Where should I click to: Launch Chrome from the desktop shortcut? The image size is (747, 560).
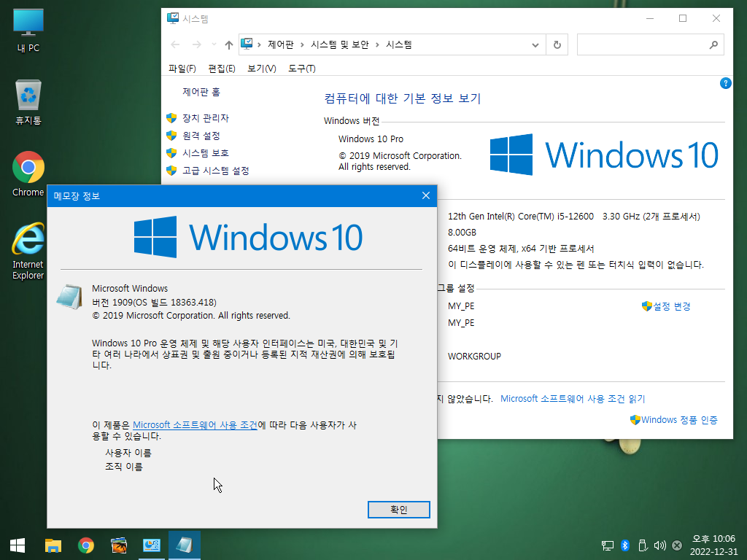[28, 174]
